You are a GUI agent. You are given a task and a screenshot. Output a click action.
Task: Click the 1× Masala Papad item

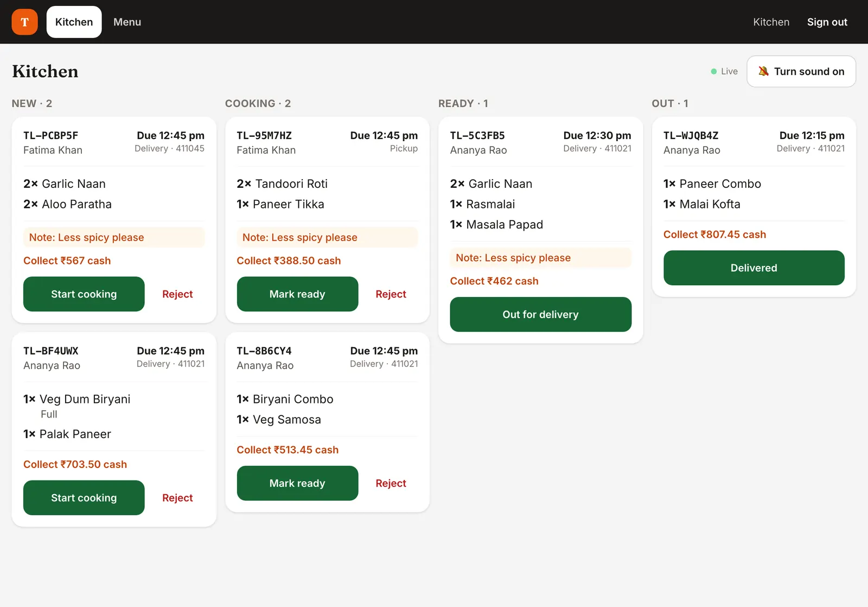click(x=496, y=224)
